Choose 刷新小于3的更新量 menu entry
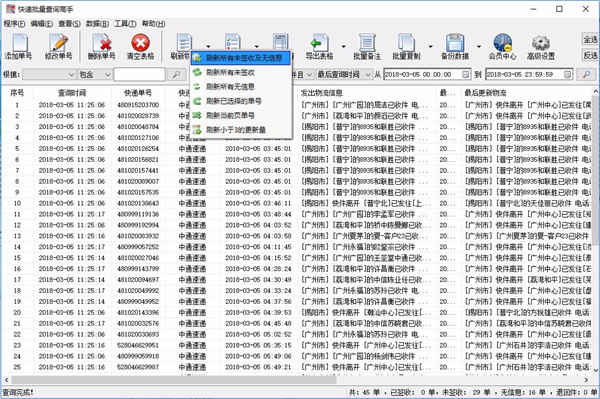 pos(241,130)
